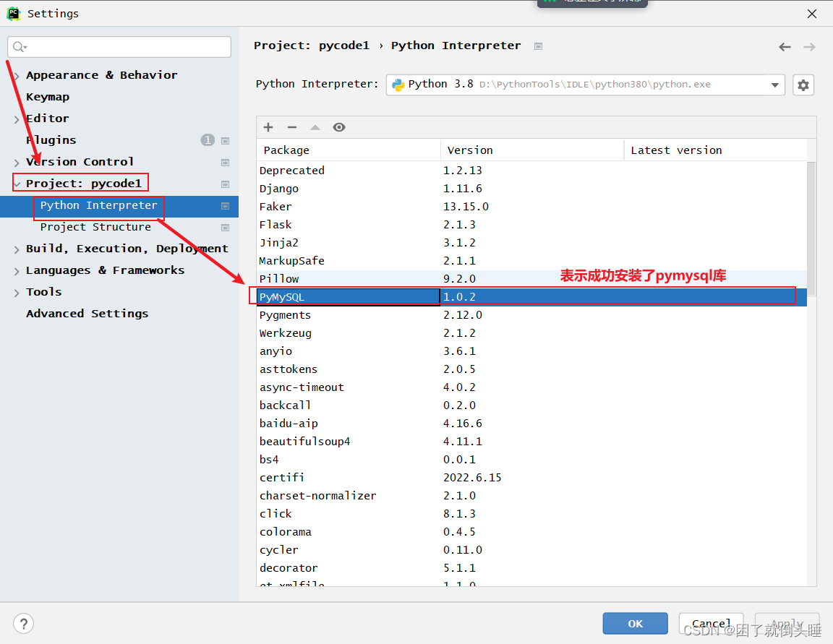Expand Languages & Frameworks section

point(17,271)
